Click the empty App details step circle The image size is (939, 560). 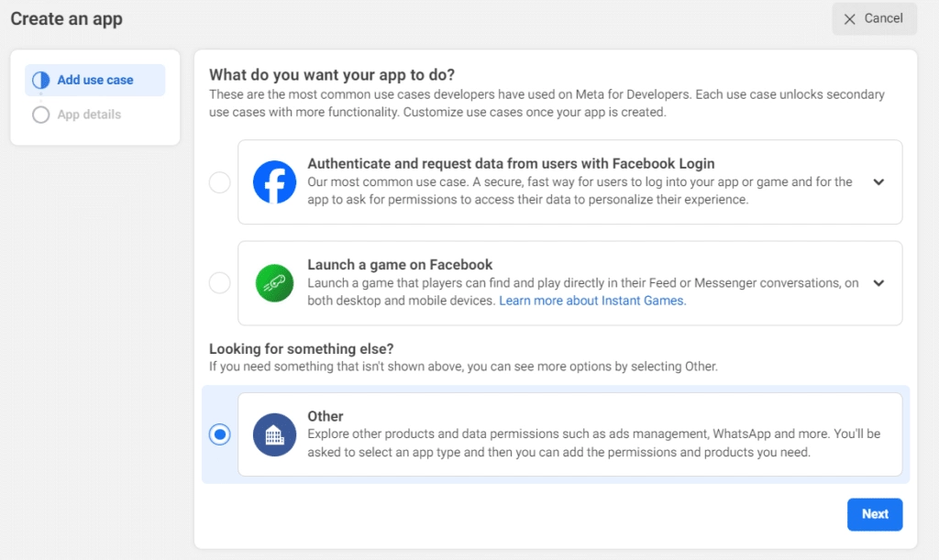click(x=40, y=115)
